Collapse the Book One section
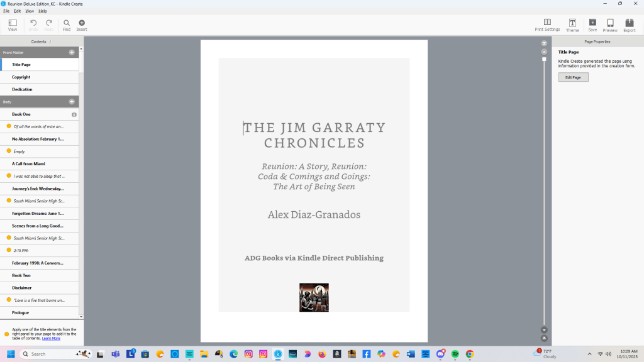Viewport: 644px width, 362px height. pos(74,114)
